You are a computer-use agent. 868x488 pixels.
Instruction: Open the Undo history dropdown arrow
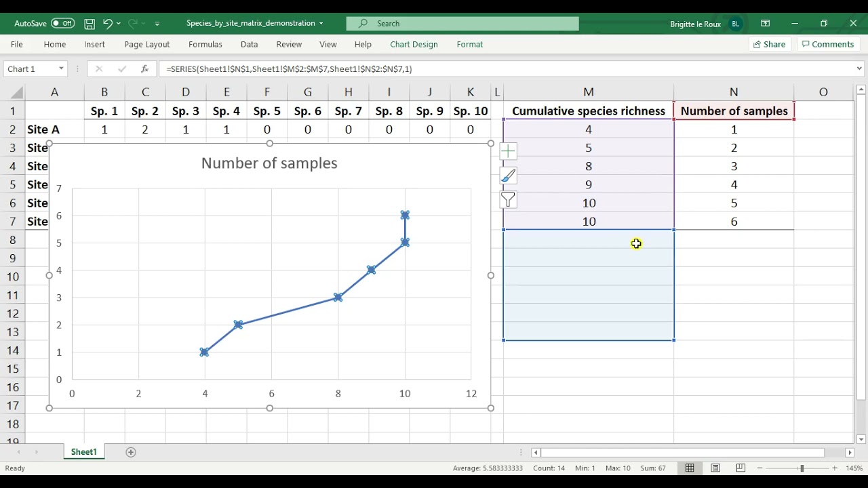(119, 23)
